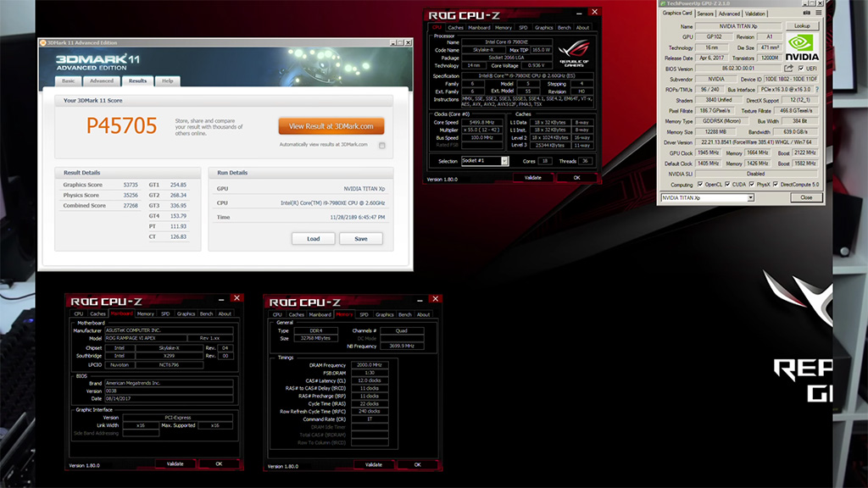Select the Graphics Card tab in GPU-Z
The height and width of the screenshot is (488, 868).
(677, 13)
